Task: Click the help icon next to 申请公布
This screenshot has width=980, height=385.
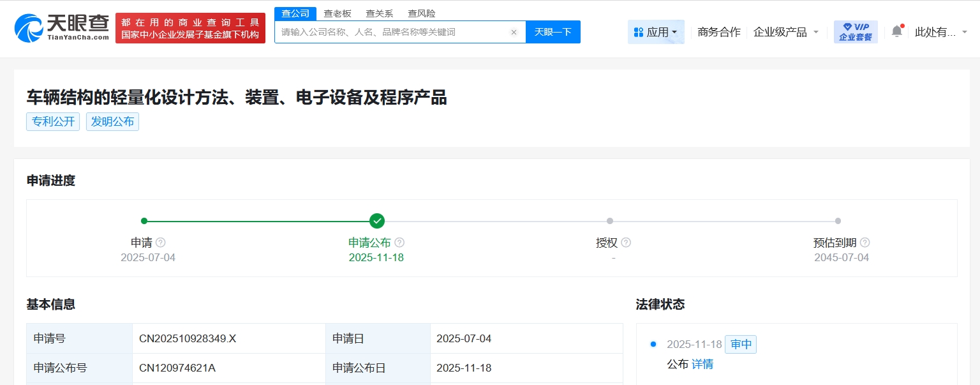Action: (x=399, y=243)
